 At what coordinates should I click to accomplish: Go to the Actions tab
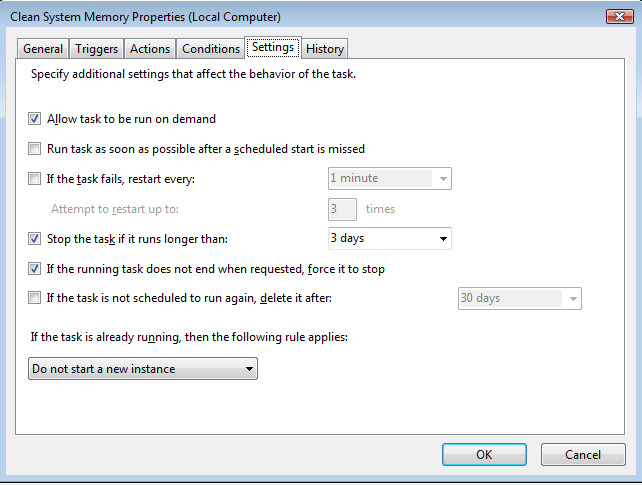click(150, 49)
